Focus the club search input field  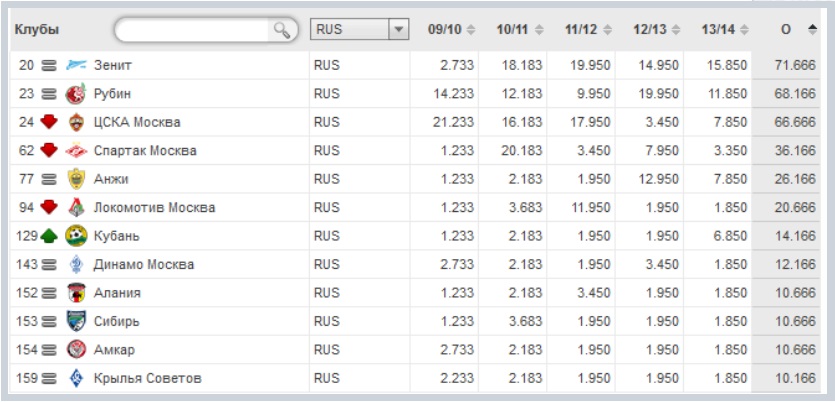tap(195, 31)
